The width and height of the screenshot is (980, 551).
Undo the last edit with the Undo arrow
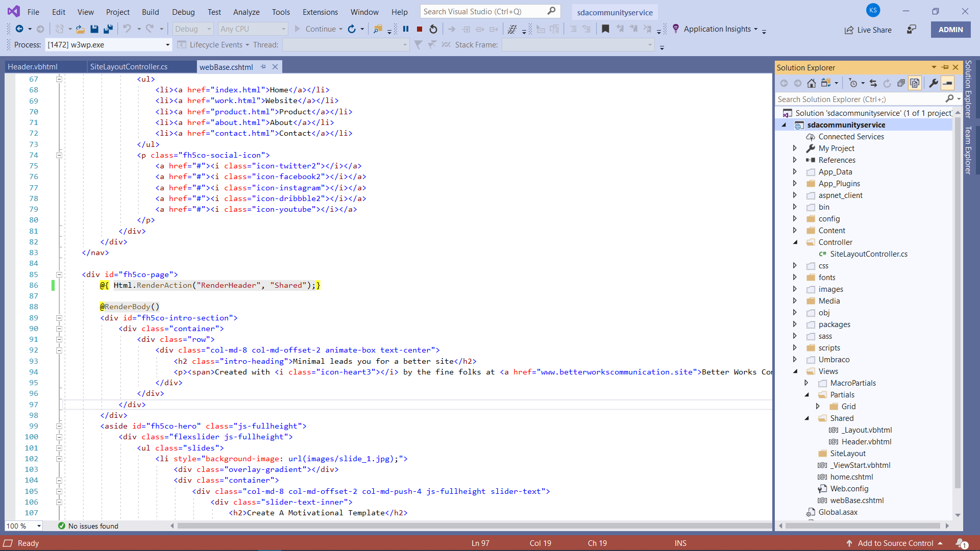127,29
